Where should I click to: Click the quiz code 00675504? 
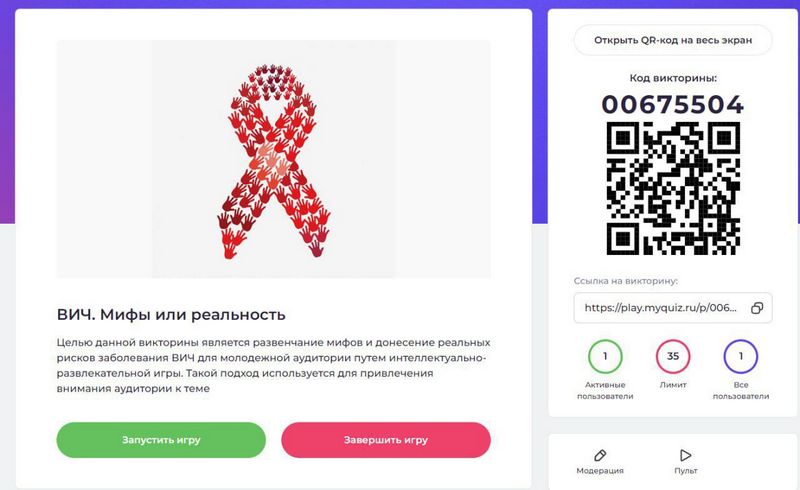click(673, 105)
